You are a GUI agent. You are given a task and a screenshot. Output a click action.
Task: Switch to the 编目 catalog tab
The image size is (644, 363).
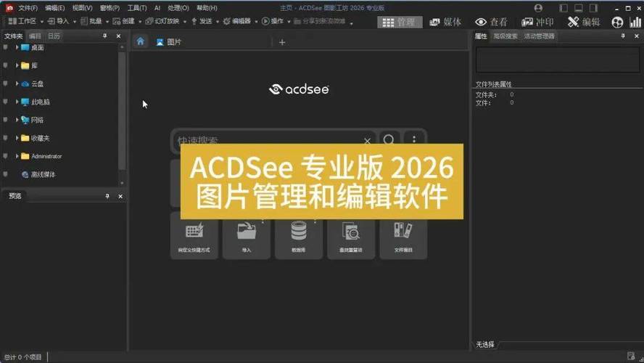(35, 36)
